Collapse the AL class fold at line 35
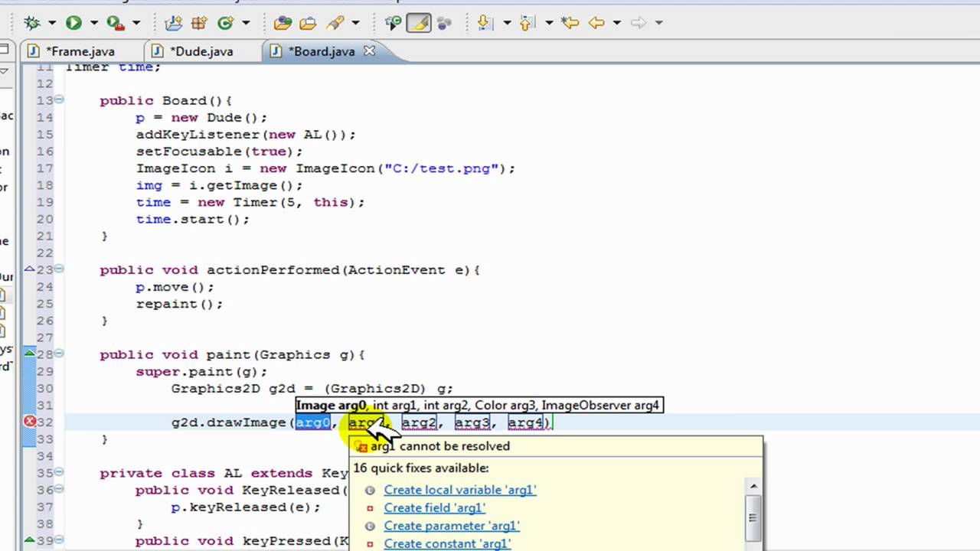 60,472
